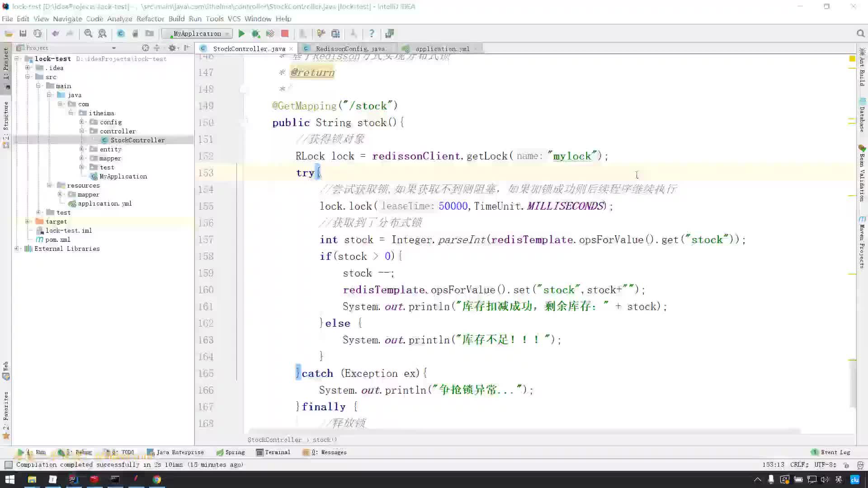The height and width of the screenshot is (488, 868).
Task: Select pom.xml in project tree
Action: click(57, 239)
